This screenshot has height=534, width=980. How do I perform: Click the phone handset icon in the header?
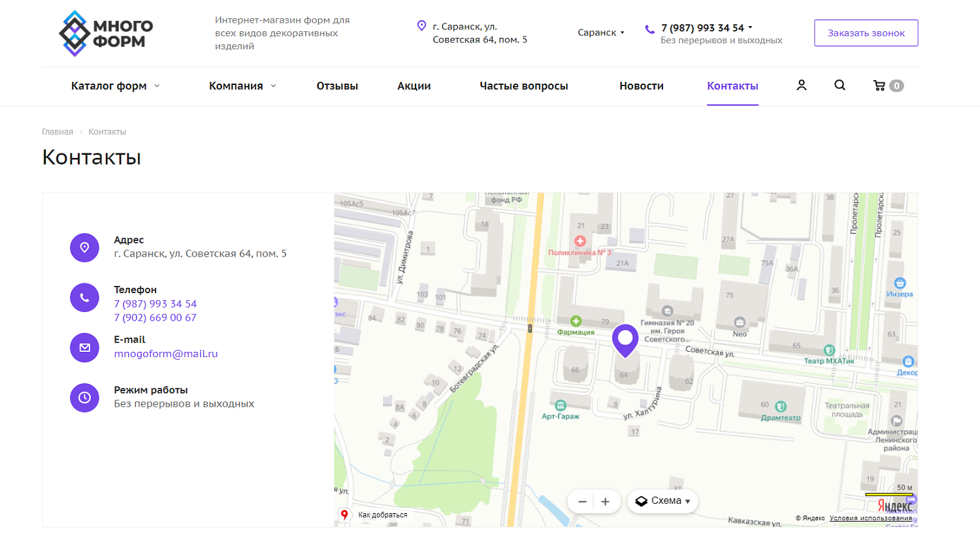pos(648,29)
